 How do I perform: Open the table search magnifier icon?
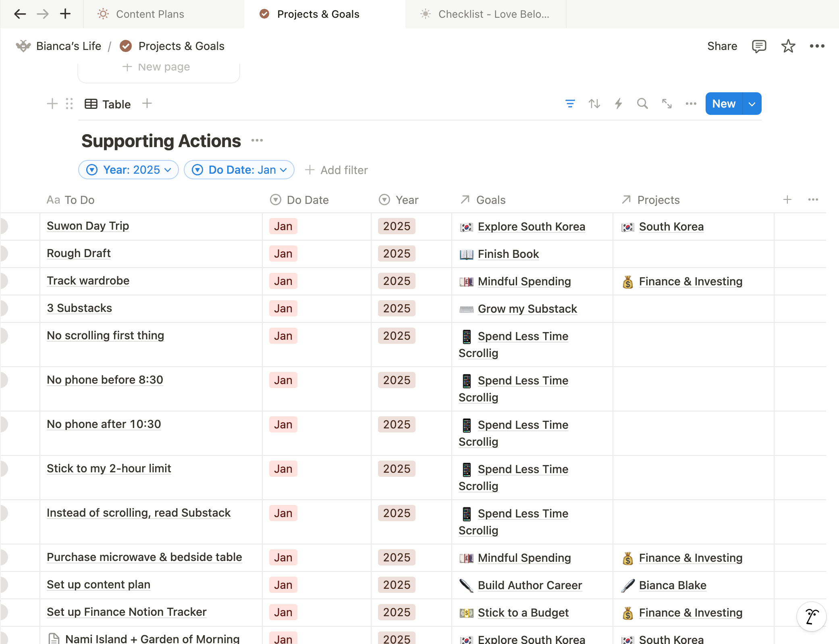point(642,104)
